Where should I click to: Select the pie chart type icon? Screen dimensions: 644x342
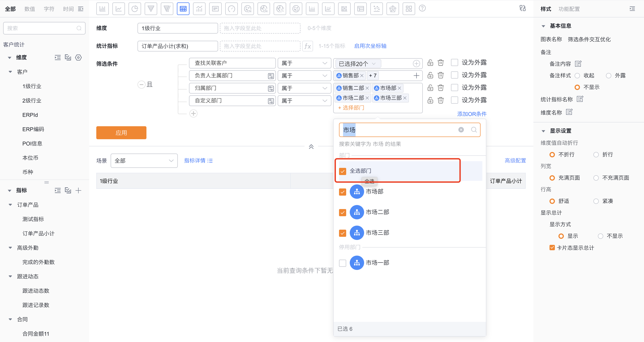[x=135, y=9]
